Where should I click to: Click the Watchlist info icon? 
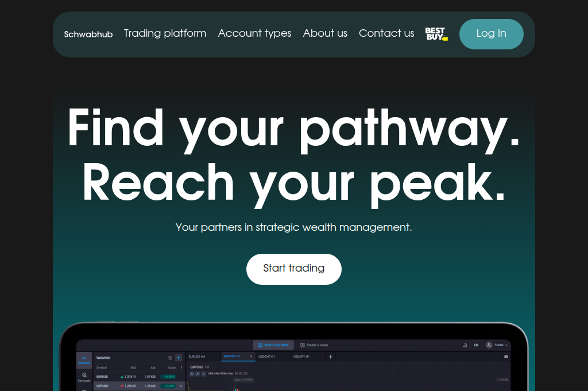170,358
